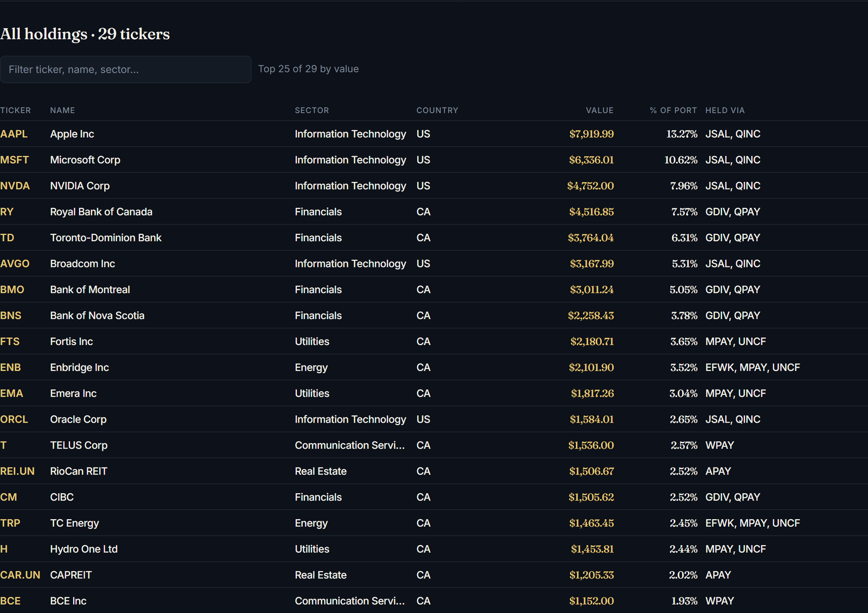Select the REI.UN ticker

[17, 471]
